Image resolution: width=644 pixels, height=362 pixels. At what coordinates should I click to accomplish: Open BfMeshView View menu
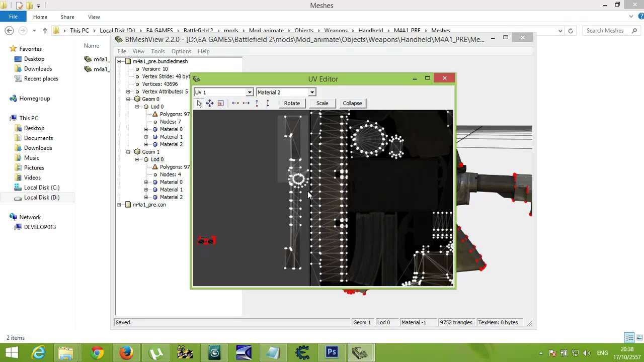pyautogui.click(x=138, y=51)
